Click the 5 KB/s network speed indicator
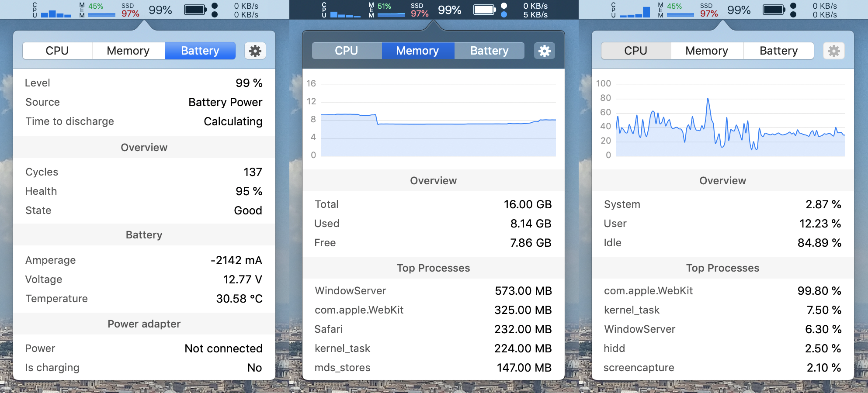The image size is (868, 393). coord(535,14)
